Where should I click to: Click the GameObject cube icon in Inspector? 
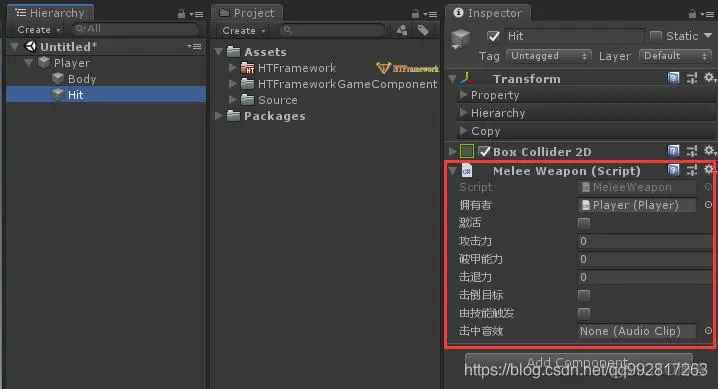pos(461,38)
